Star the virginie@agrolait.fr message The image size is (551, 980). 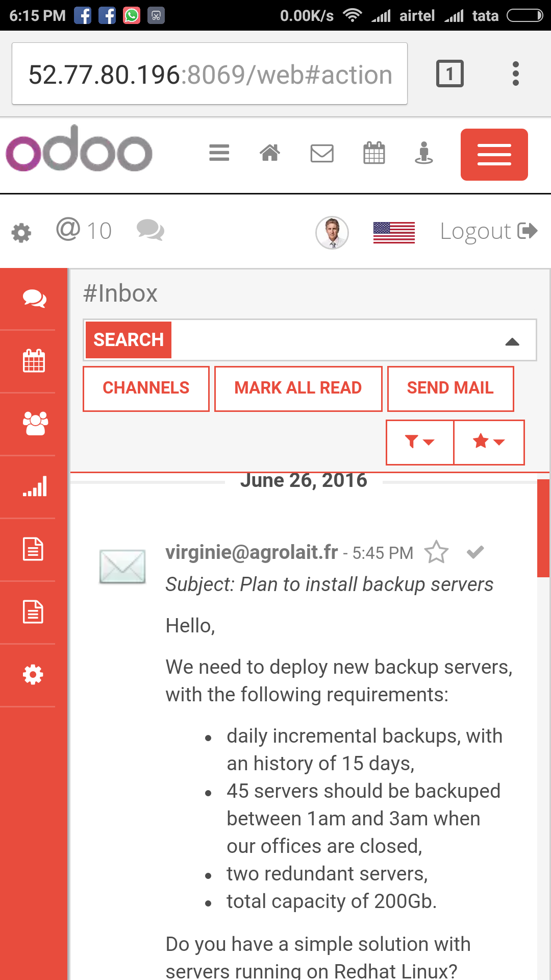tap(436, 552)
